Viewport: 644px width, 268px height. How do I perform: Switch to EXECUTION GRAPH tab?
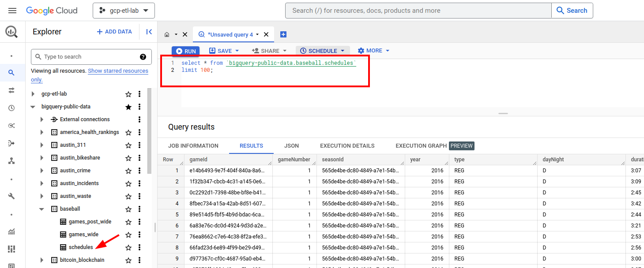(x=422, y=146)
